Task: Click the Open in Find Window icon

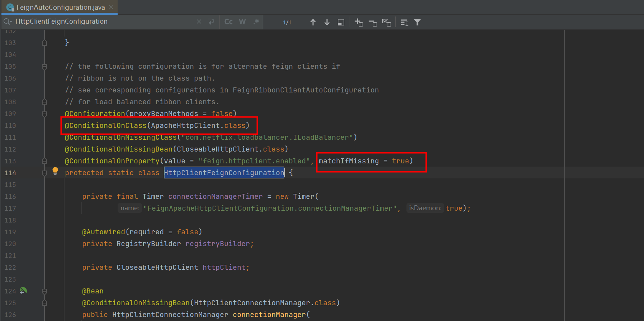Action: pyautogui.click(x=341, y=22)
